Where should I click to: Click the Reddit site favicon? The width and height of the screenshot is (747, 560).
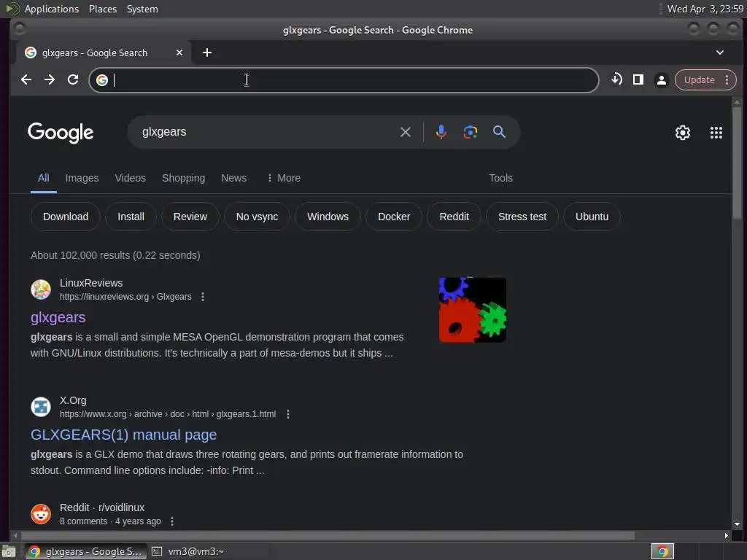(41, 514)
